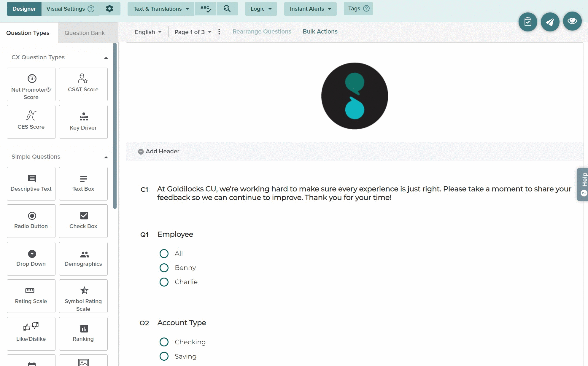Click the paper plane send icon

coord(550,22)
